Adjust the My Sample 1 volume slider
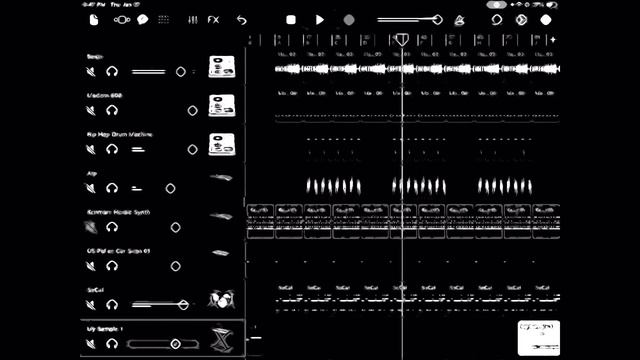This screenshot has height=360, width=640. [163, 344]
